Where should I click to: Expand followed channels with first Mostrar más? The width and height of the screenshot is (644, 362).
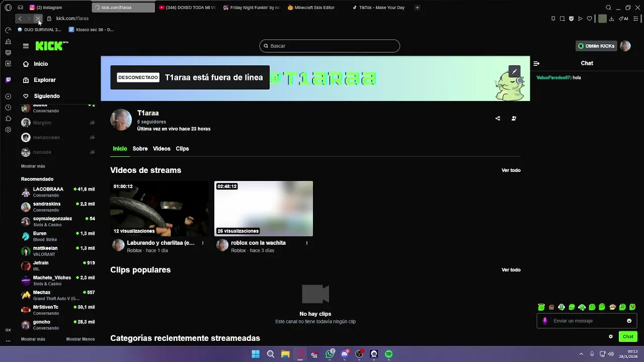(33, 166)
